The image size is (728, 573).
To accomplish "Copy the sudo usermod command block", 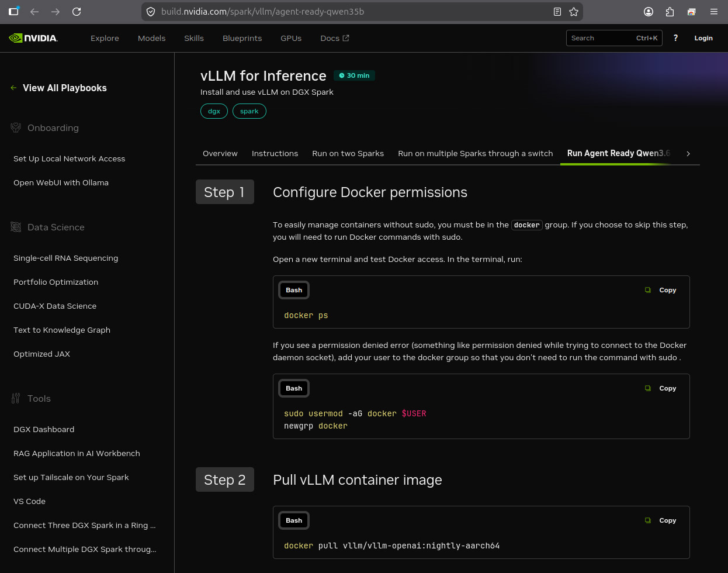I will (x=661, y=388).
